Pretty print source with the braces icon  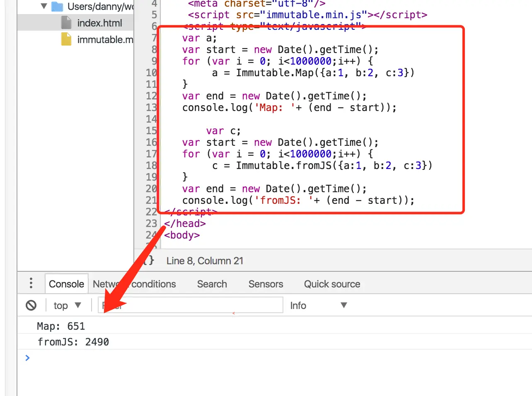(149, 261)
